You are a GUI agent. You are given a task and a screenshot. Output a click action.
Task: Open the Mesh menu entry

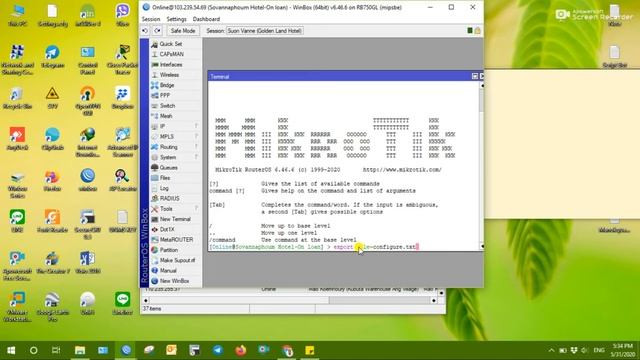click(166, 116)
